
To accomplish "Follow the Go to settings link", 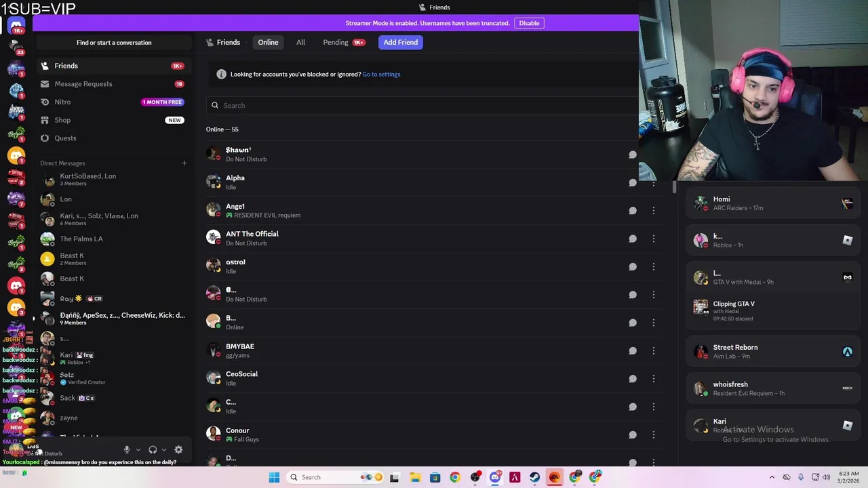I will point(381,75).
